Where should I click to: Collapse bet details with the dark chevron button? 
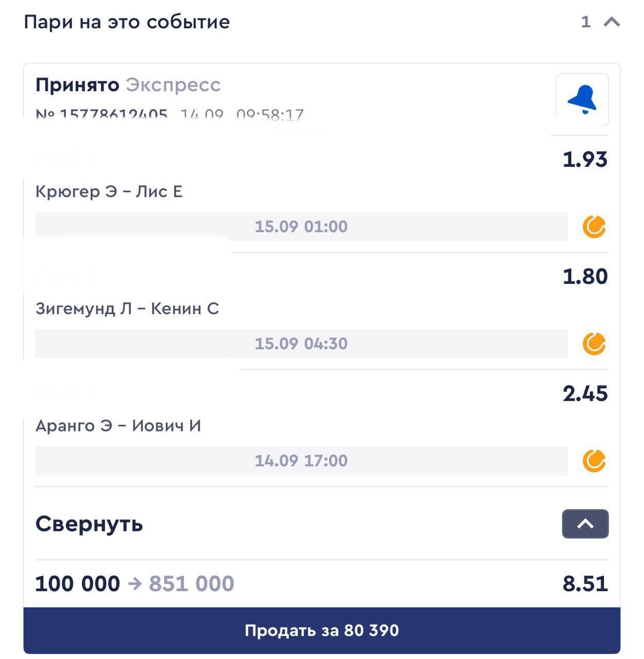[585, 524]
